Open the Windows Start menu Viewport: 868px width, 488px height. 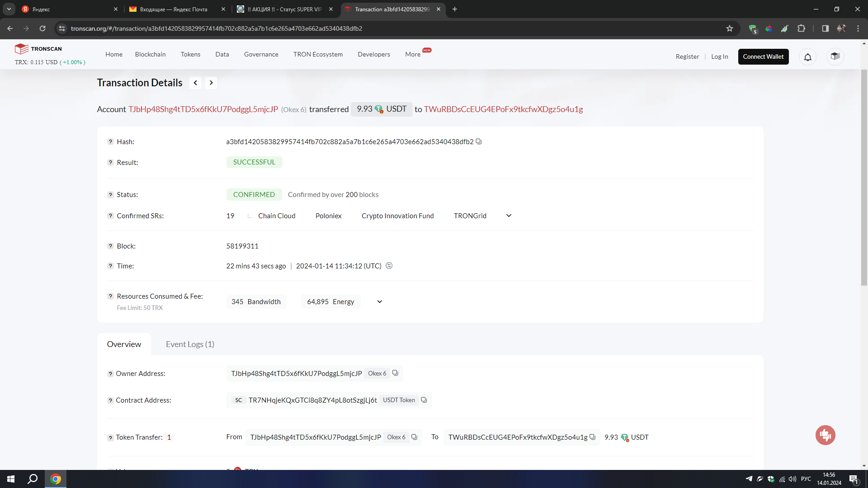11,479
